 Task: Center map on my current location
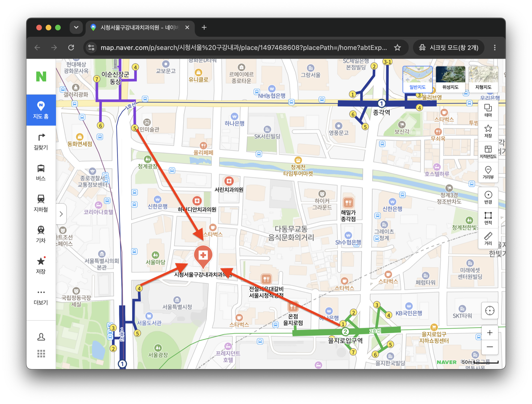point(490,311)
